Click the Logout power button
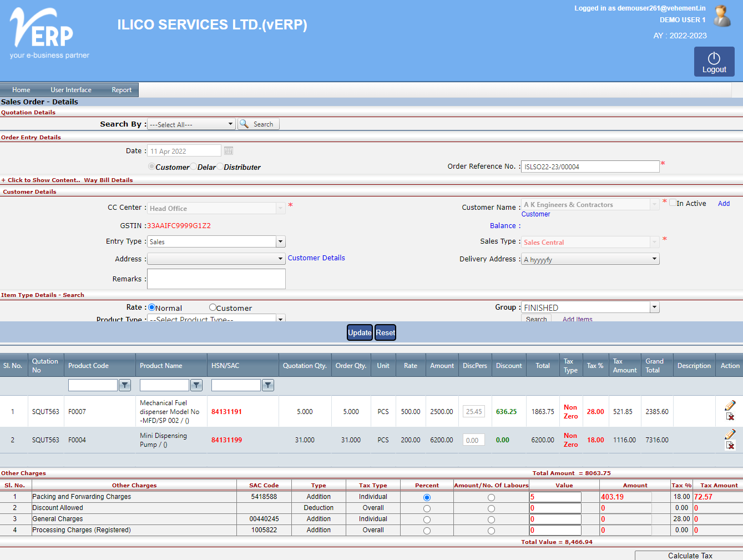The height and width of the screenshot is (560, 743). click(x=714, y=62)
